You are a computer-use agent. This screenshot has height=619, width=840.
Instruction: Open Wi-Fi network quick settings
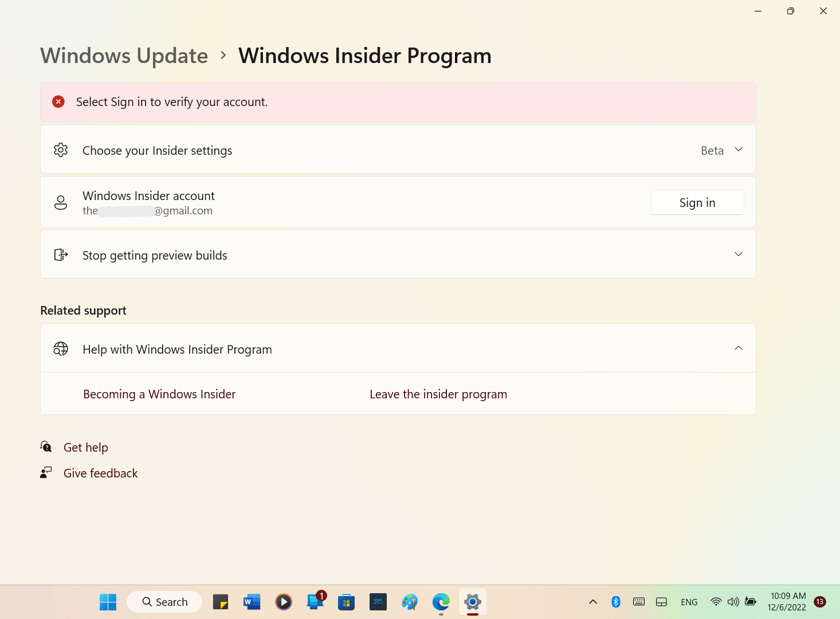coord(716,602)
